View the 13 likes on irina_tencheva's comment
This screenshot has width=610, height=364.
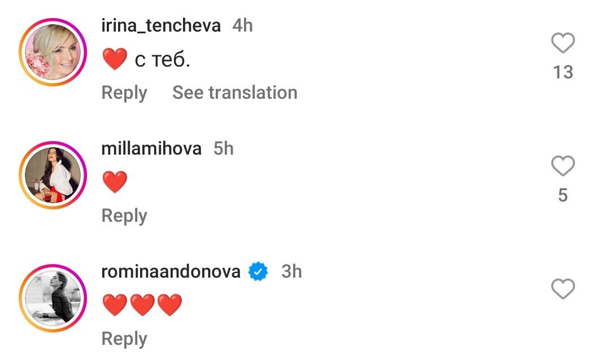pyautogui.click(x=563, y=72)
